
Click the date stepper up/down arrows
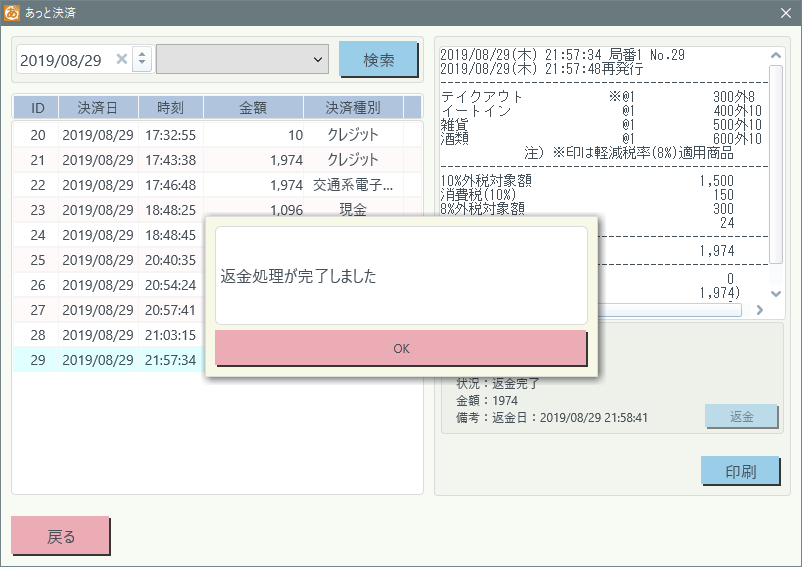[141, 60]
